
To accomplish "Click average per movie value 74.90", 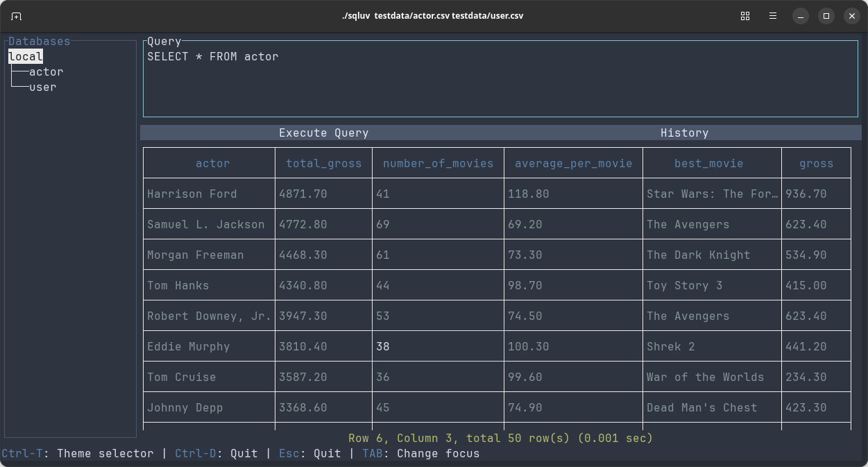I will point(525,408).
